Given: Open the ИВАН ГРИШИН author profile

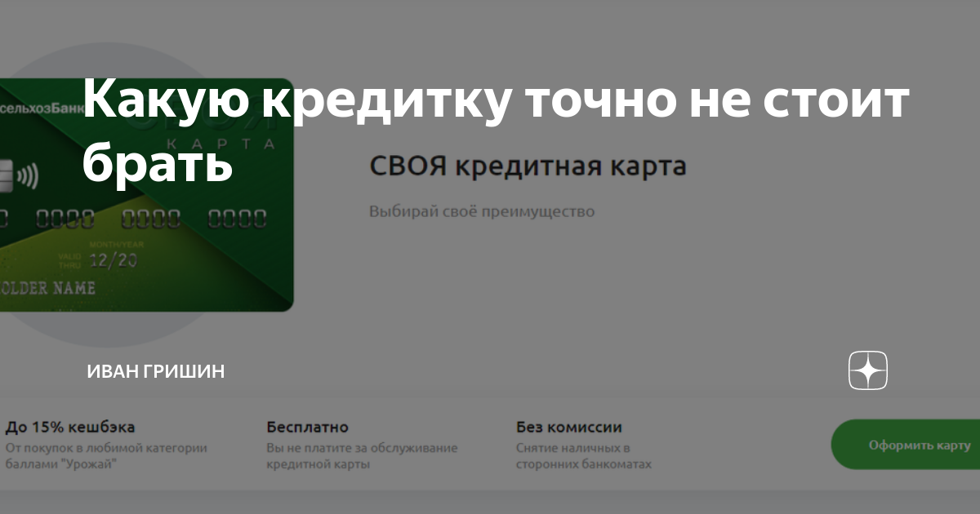Looking at the screenshot, I should point(154,371).
